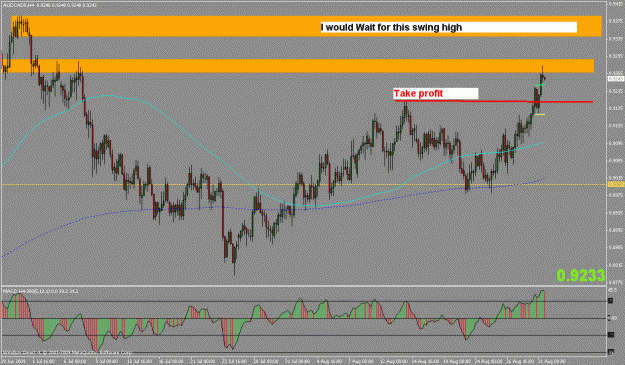
Task: Click the '21 Jul 00:00' time axis label
Action: [202, 361]
